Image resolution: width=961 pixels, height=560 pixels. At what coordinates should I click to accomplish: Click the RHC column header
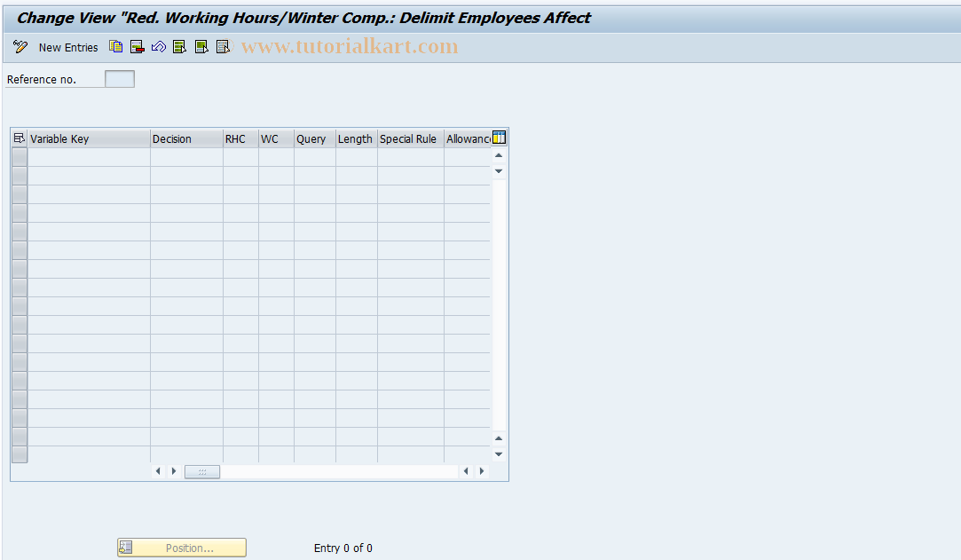click(240, 138)
